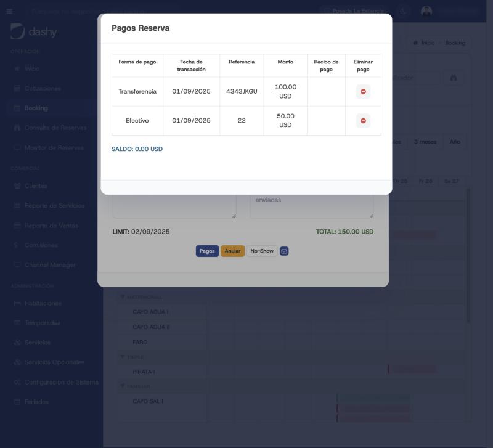This screenshot has height=448, width=493.
Task: Click the Channel Manager icon
Action: 17,265
